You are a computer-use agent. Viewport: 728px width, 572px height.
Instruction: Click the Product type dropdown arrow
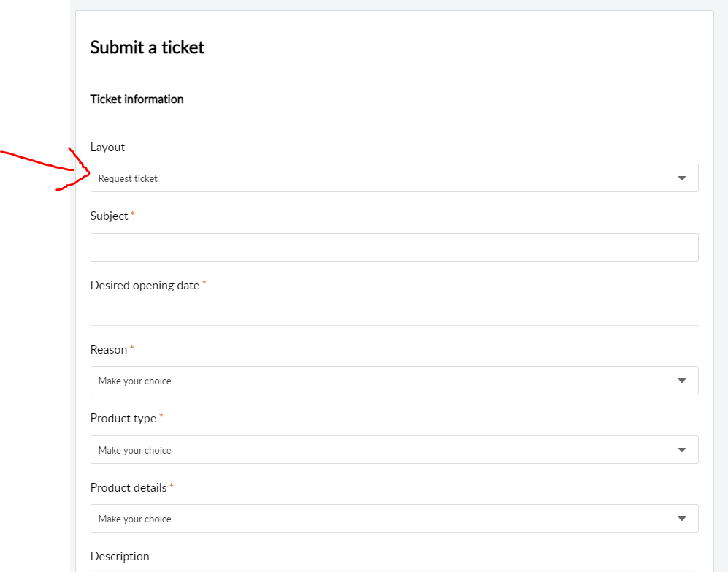tap(681, 450)
